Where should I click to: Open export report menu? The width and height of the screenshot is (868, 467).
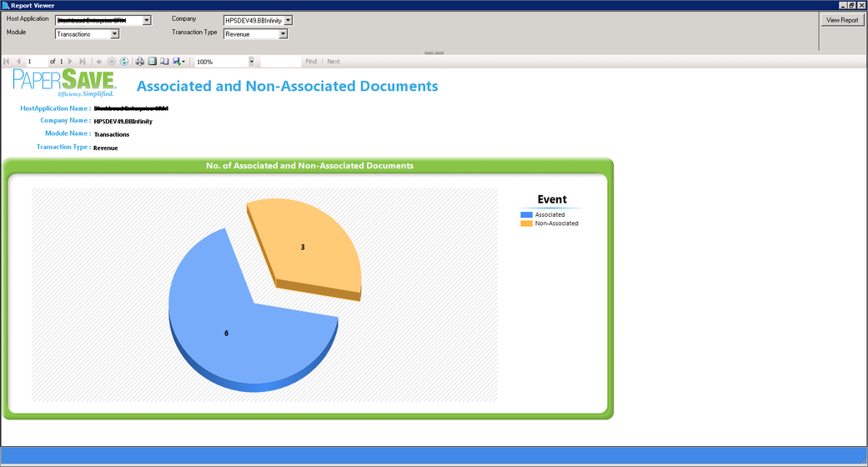tap(178, 62)
